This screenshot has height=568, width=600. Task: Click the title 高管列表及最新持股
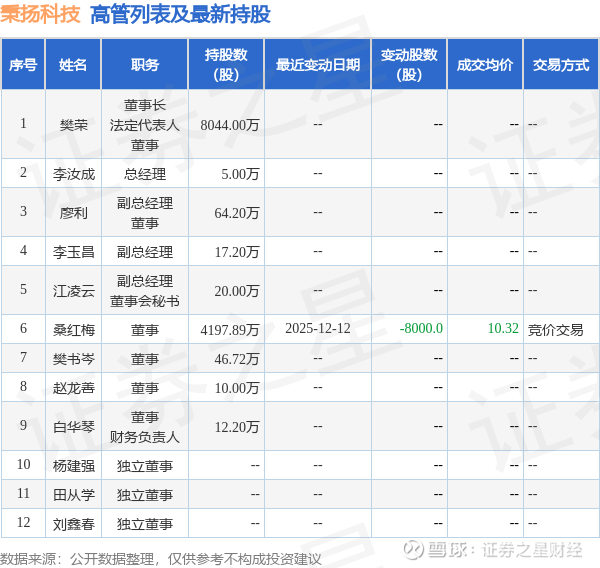click(x=180, y=15)
